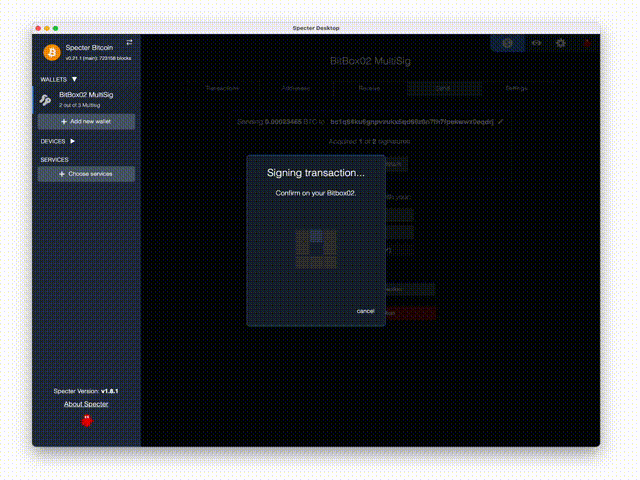Click the macOS green maximize window button
Viewport: 640px width, 480px height.
[x=56, y=28]
